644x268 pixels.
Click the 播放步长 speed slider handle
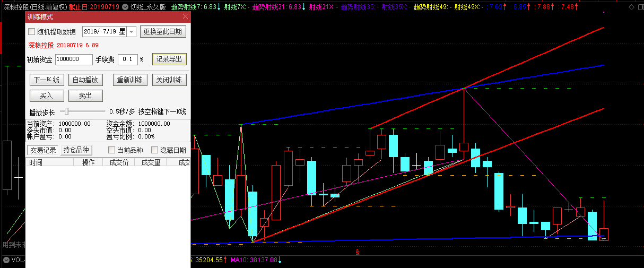point(67,111)
